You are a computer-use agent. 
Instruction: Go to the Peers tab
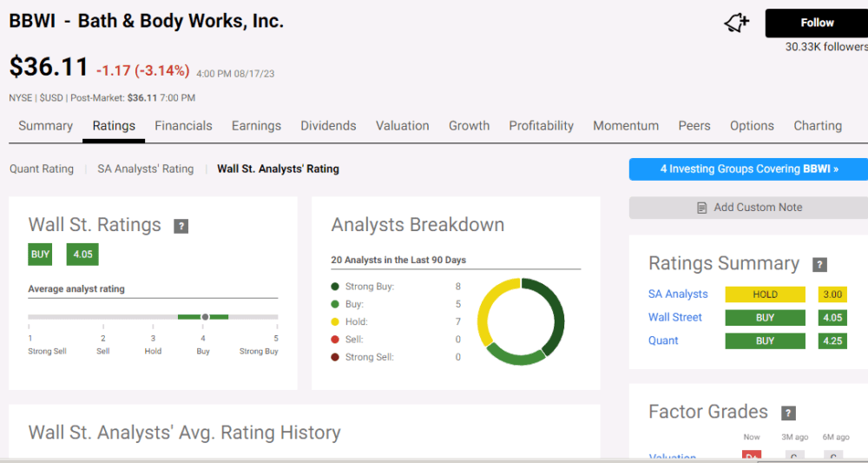(694, 126)
